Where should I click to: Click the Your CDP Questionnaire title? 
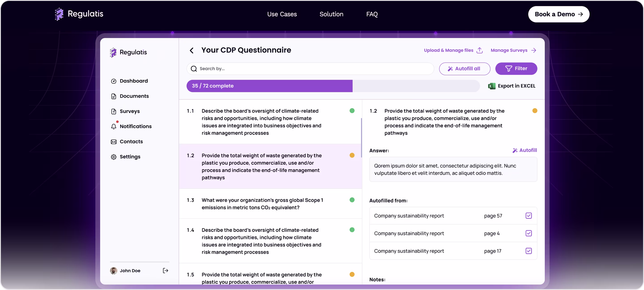coord(246,50)
